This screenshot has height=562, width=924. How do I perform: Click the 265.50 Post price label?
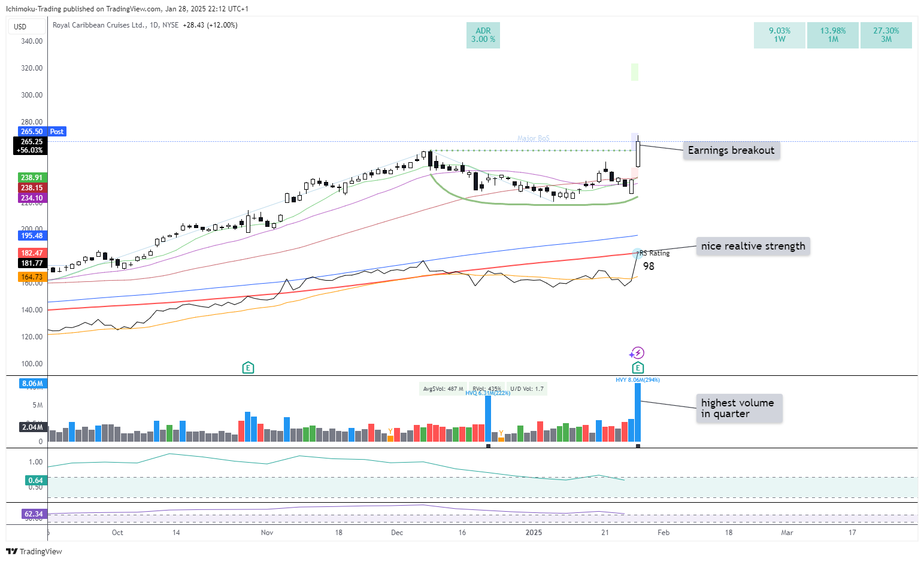[42, 132]
